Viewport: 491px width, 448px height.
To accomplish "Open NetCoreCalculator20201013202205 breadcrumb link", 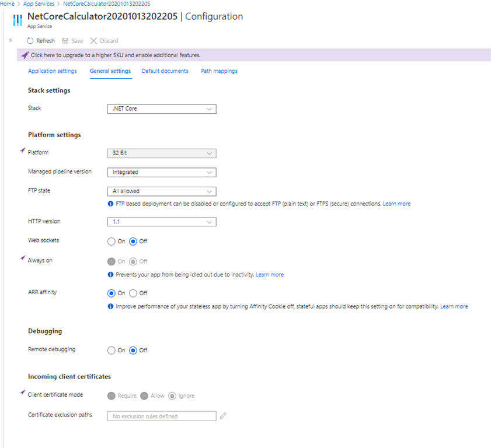I will (106, 3).
